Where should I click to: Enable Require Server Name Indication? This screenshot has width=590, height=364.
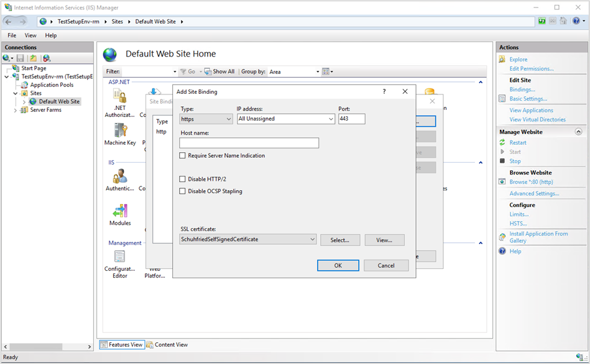point(183,156)
